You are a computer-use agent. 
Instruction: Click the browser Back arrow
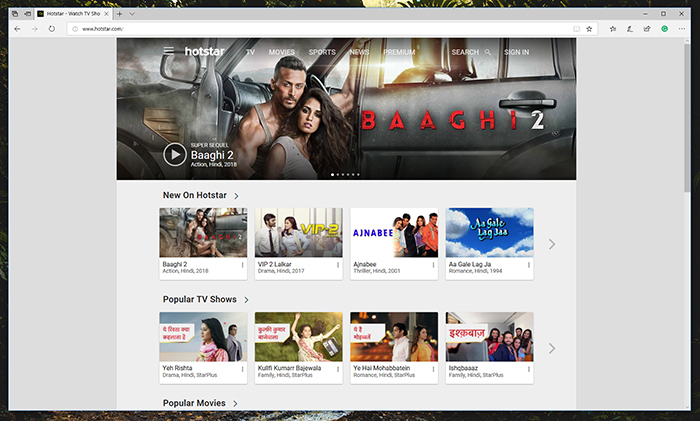point(17,29)
